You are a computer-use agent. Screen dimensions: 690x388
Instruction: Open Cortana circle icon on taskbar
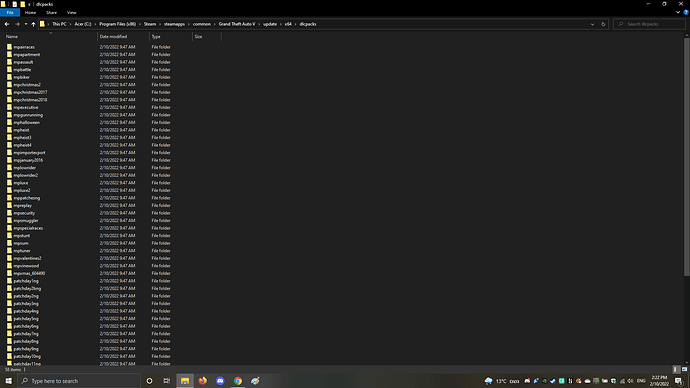(149, 381)
